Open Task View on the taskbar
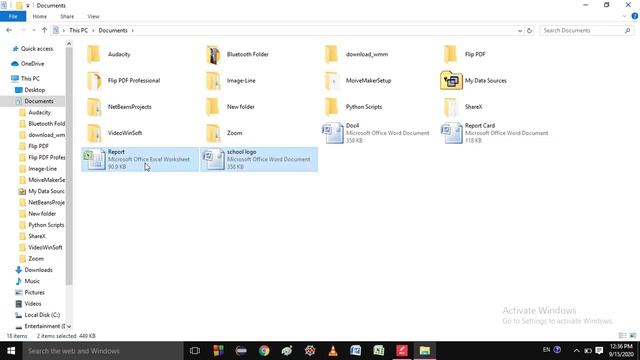 (195, 351)
